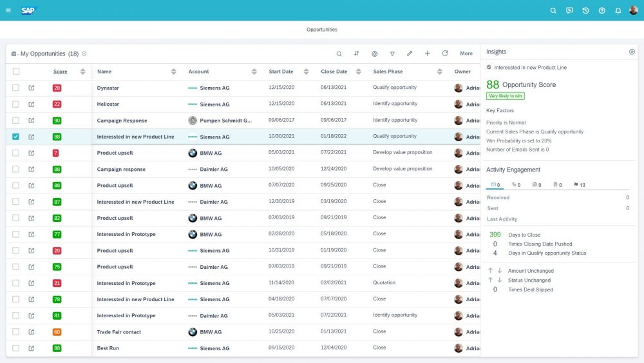The image size is (644, 363).
Task: Open user profile avatar in header
Action: point(633,10)
